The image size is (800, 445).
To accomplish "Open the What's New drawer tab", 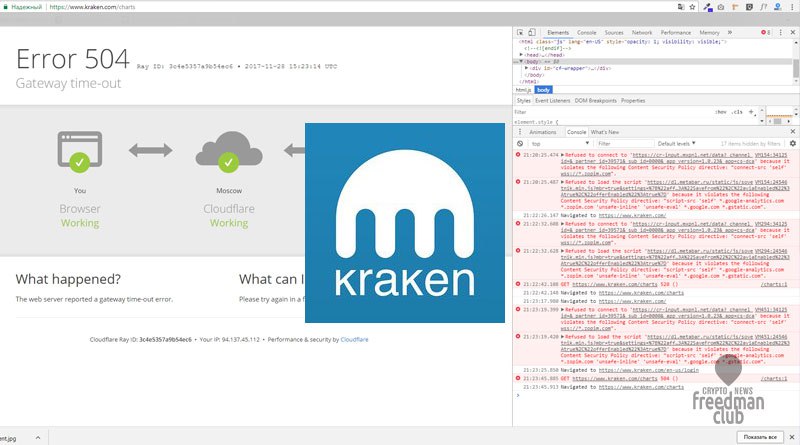I will pyautogui.click(x=605, y=132).
